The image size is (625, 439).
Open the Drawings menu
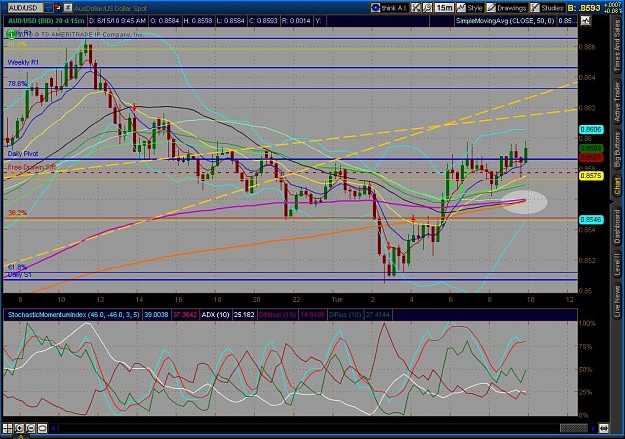pos(507,8)
